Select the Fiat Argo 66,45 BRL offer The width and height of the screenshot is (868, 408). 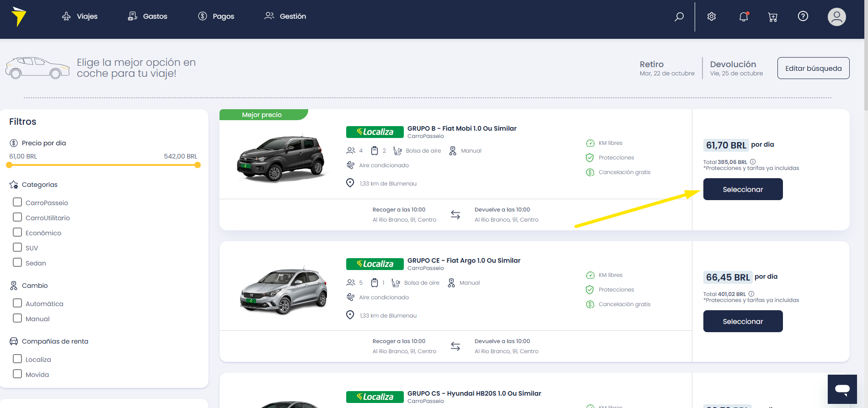(743, 321)
